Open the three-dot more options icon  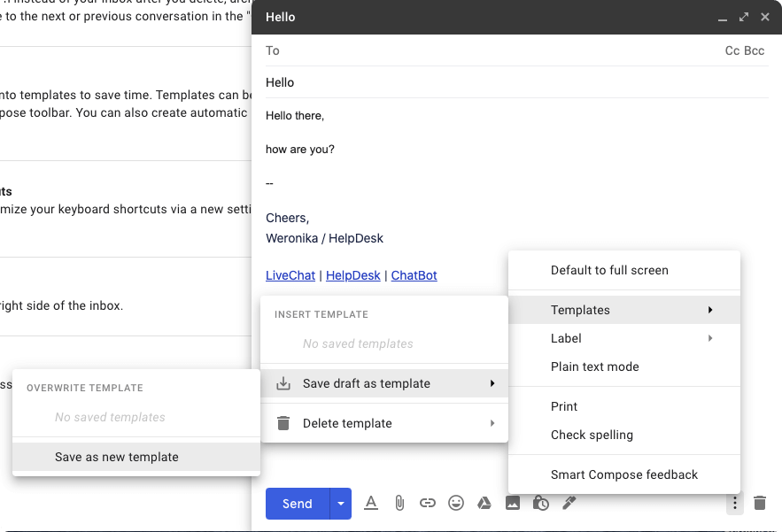(735, 503)
